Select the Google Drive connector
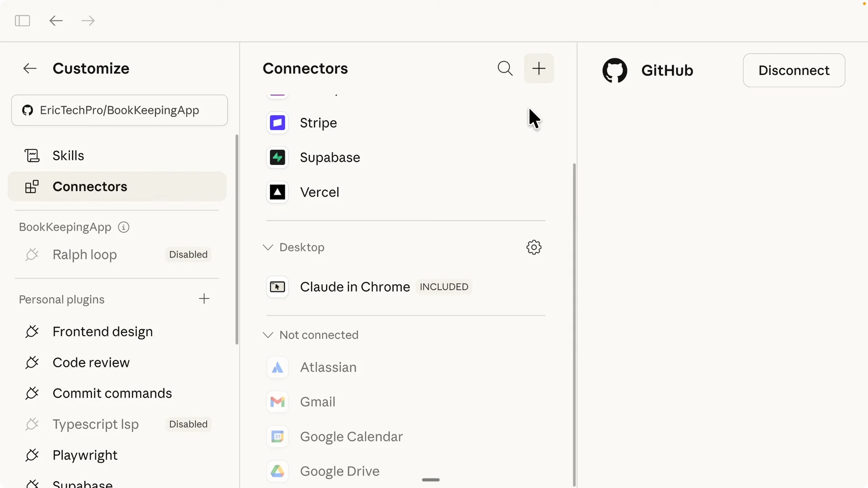Viewport: 868px width, 488px height. coord(406,471)
